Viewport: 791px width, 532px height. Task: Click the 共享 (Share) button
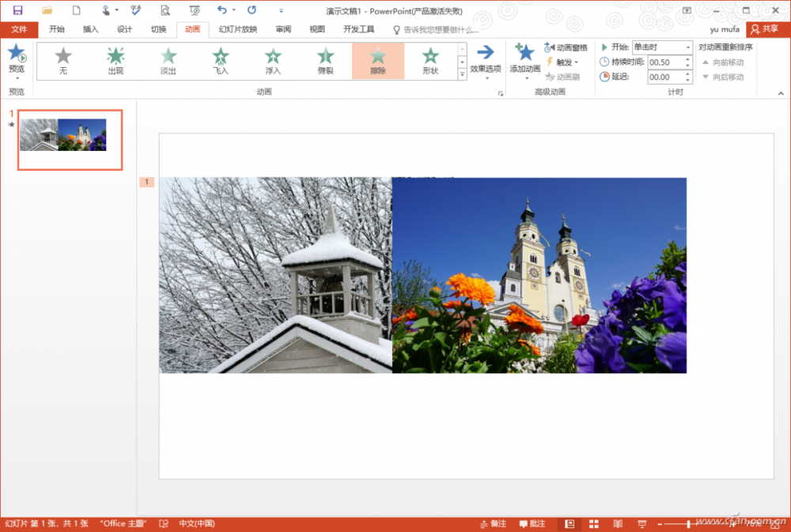(764, 29)
